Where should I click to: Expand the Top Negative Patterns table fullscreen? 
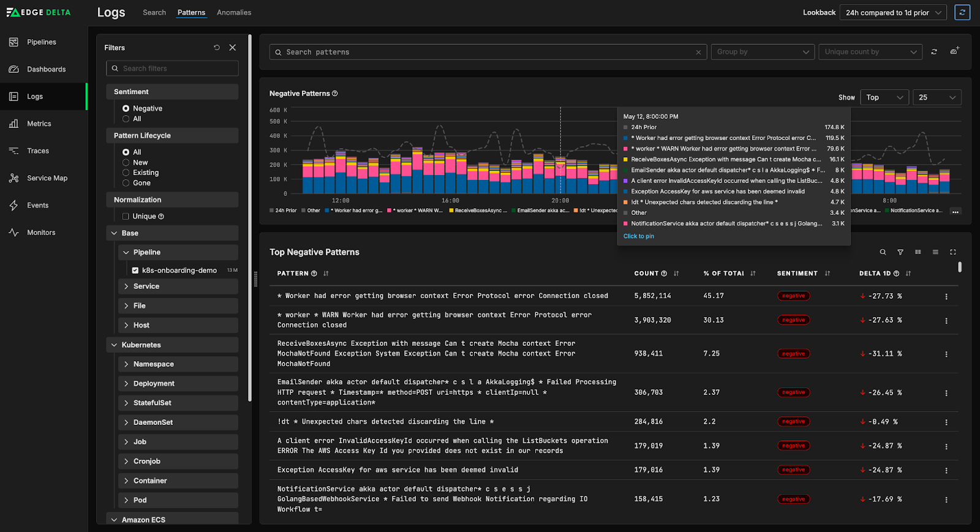pos(953,252)
